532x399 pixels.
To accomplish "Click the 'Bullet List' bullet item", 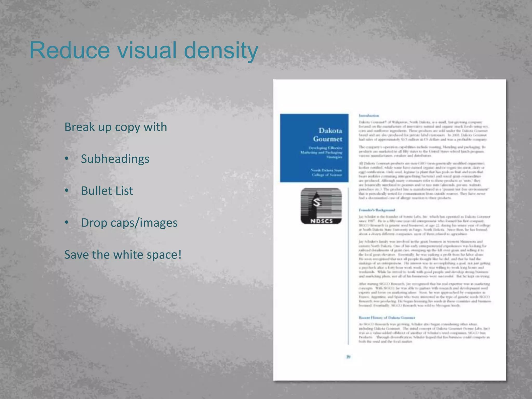I will point(107,191).
